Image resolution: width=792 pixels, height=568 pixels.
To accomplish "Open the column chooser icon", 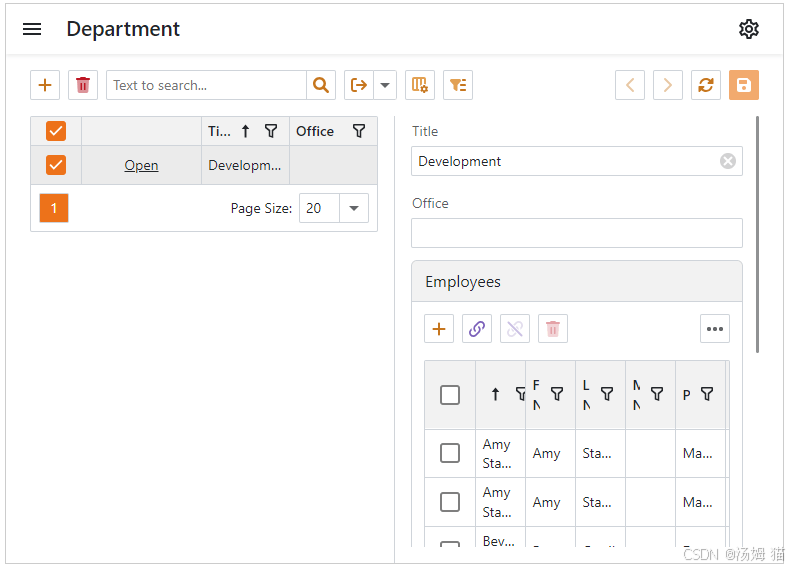I will 420,85.
